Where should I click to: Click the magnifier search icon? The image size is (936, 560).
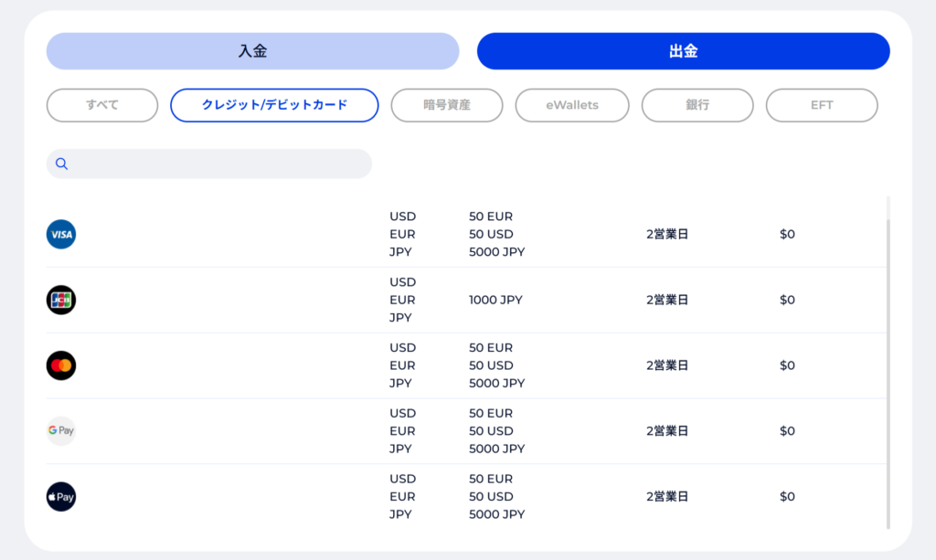62,164
